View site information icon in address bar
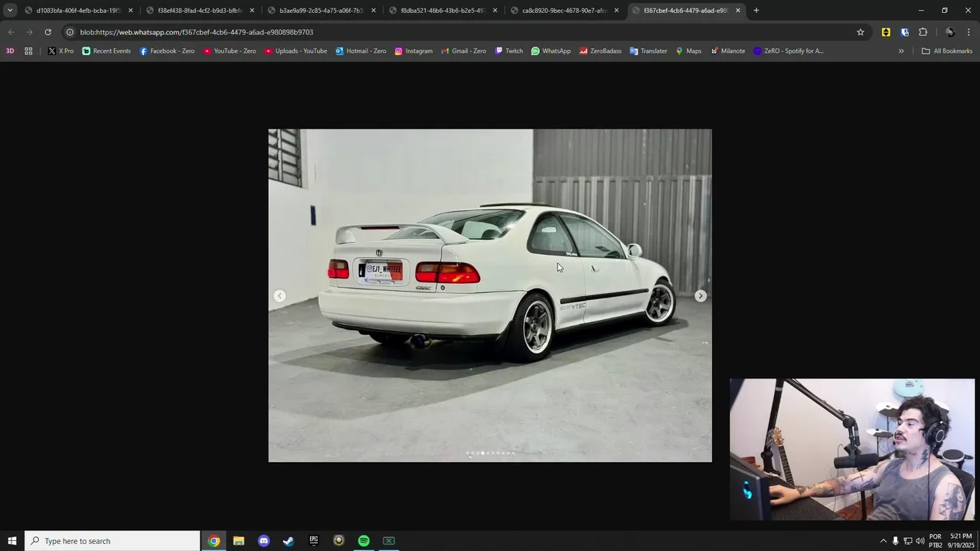The height and width of the screenshot is (551, 980). tap(70, 32)
